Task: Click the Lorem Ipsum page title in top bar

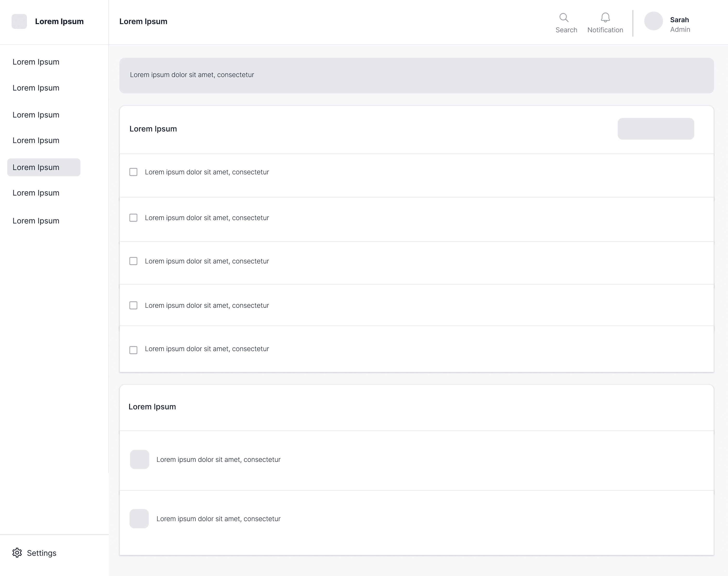Action: point(143,21)
